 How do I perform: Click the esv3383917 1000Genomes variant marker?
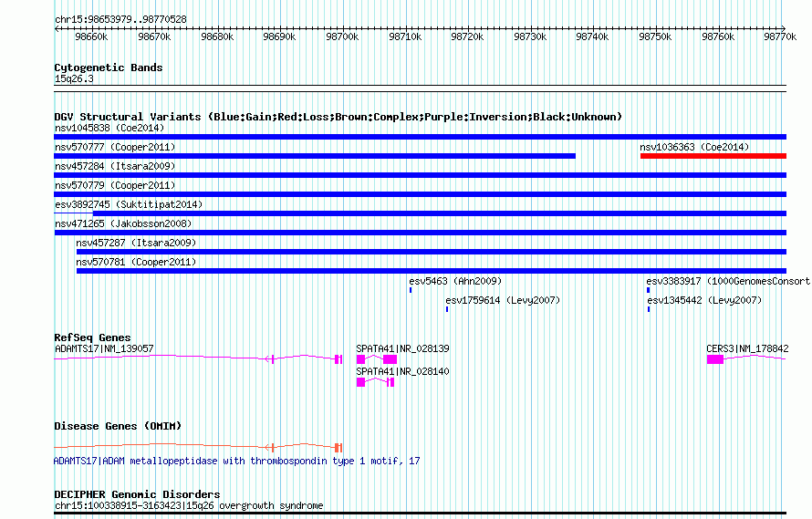648,290
